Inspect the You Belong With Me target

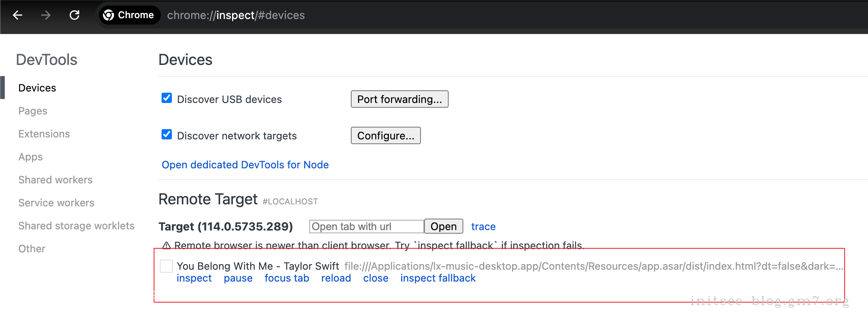(x=194, y=278)
